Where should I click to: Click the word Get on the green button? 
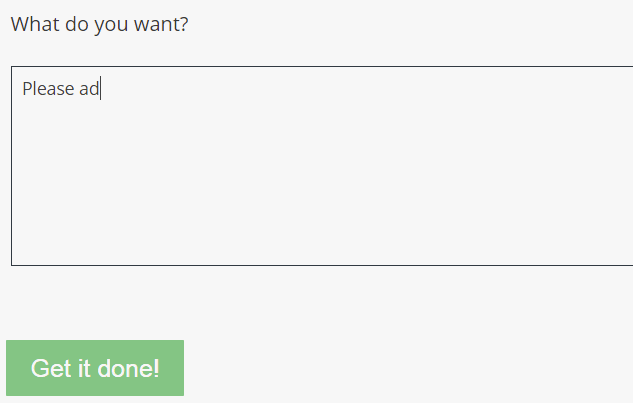tap(51, 368)
